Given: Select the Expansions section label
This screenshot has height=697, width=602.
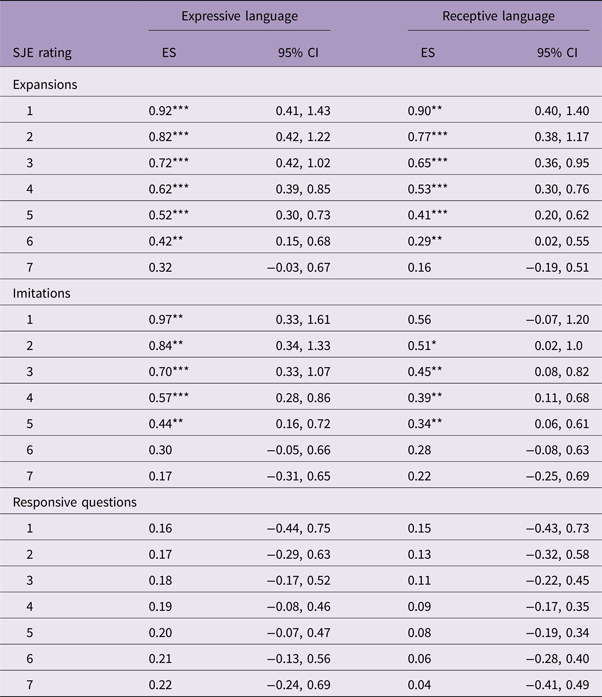Looking at the screenshot, I should [x=45, y=85].
